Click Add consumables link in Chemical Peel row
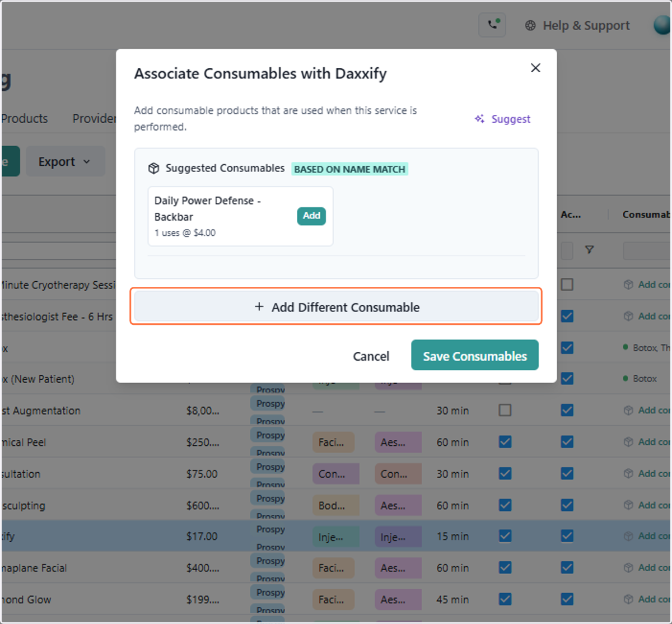 (x=647, y=442)
